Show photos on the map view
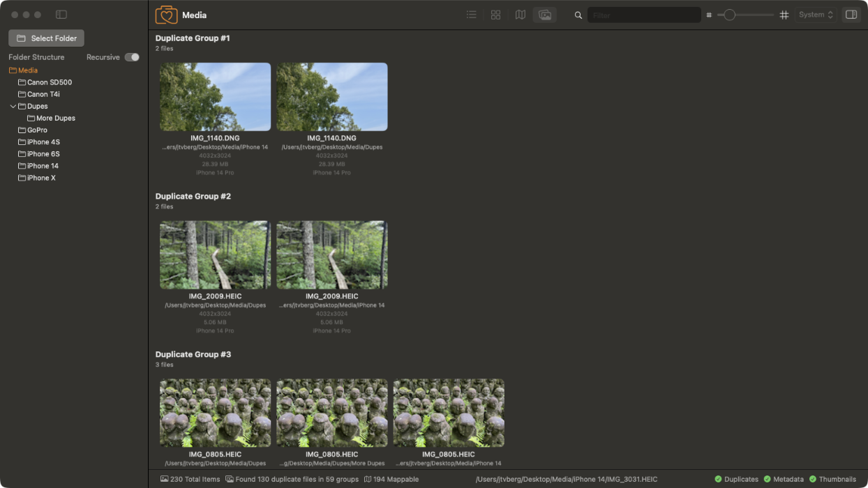 click(520, 14)
